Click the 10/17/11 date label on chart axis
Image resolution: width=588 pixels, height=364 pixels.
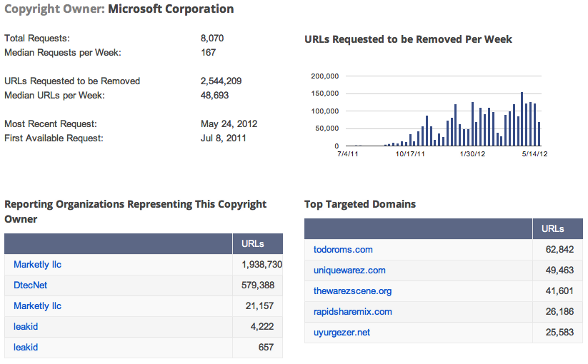[411, 153]
